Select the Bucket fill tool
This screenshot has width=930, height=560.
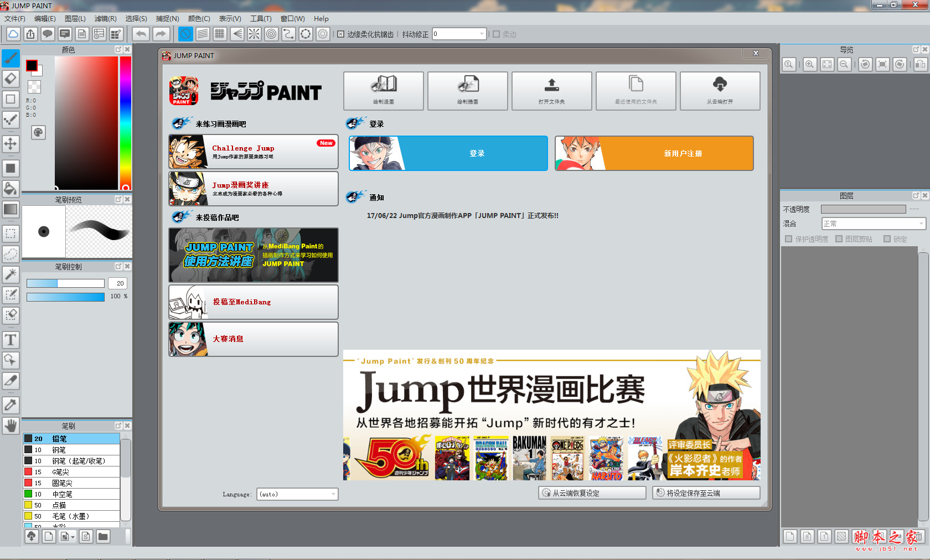coord(11,188)
